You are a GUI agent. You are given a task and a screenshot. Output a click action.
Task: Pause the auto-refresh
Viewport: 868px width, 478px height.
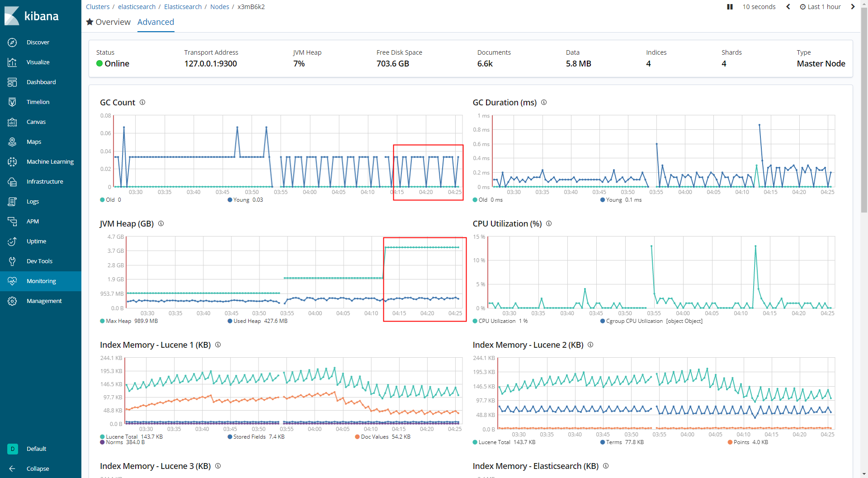coord(730,7)
